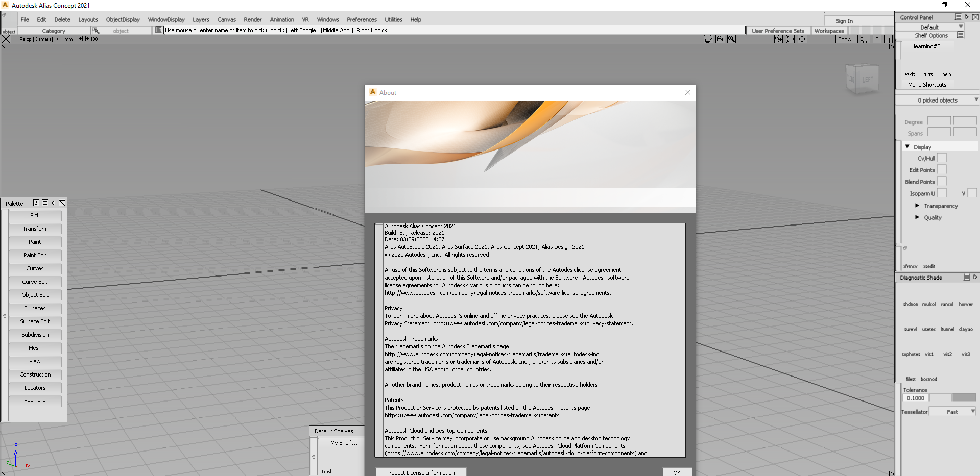Click the prompt line input field
Image resolution: width=980 pixels, height=476 pixels.
[455, 30]
